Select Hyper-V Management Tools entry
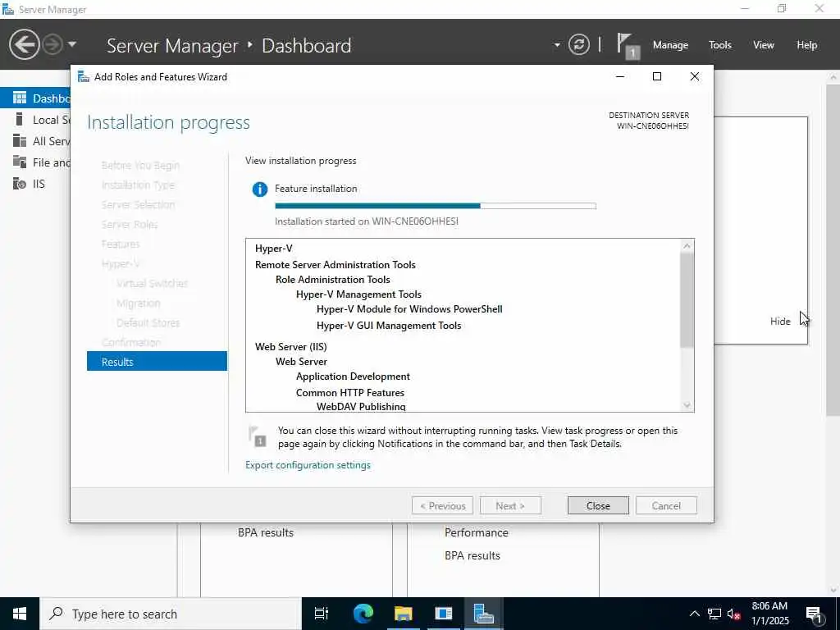This screenshot has height=630, width=840. point(359,294)
